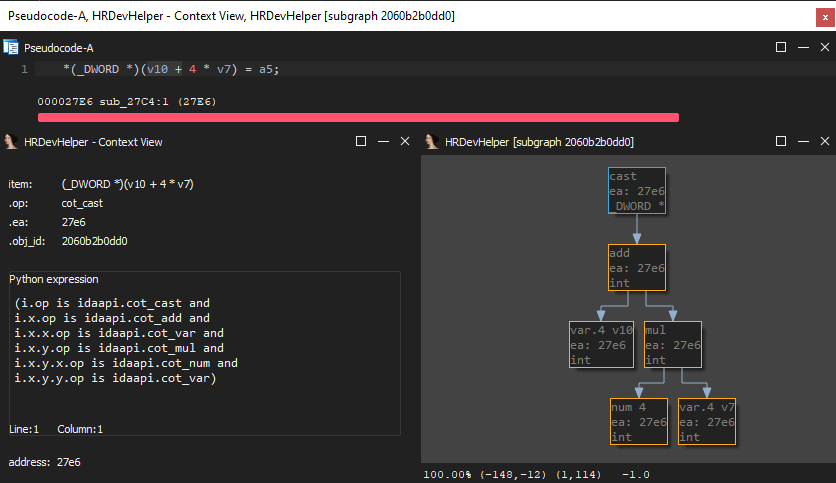Close the Pseudocode-A panel
This screenshot has height=483, width=836.
(x=824, y=47)
